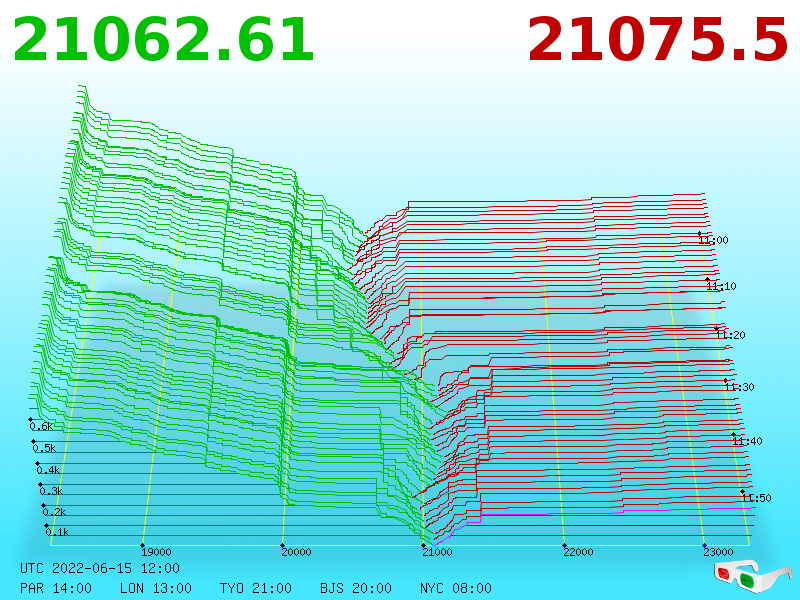Screen dimensions: 800x600
Task: Click the green bid price 21062.61
Action: [163, 40]
